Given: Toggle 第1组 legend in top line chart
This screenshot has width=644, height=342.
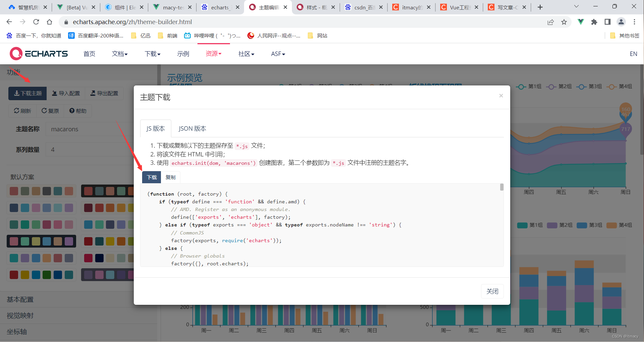Looking at the screenshot, I should pyautogui.click(x=528, y=86).
